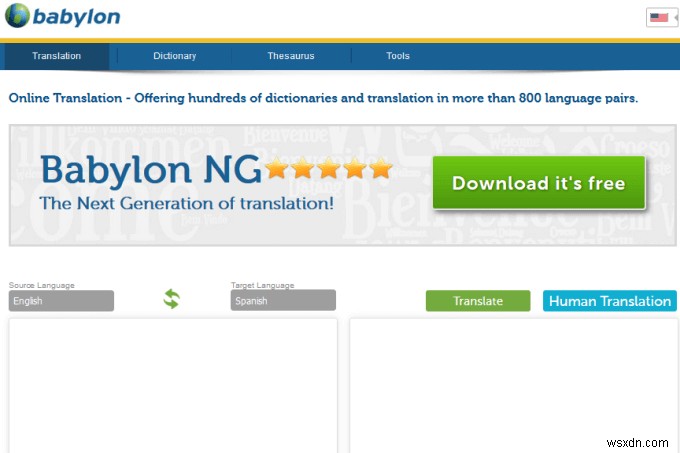Open the Translation tab
680x453 pixels.
click(x=56, y=56)
